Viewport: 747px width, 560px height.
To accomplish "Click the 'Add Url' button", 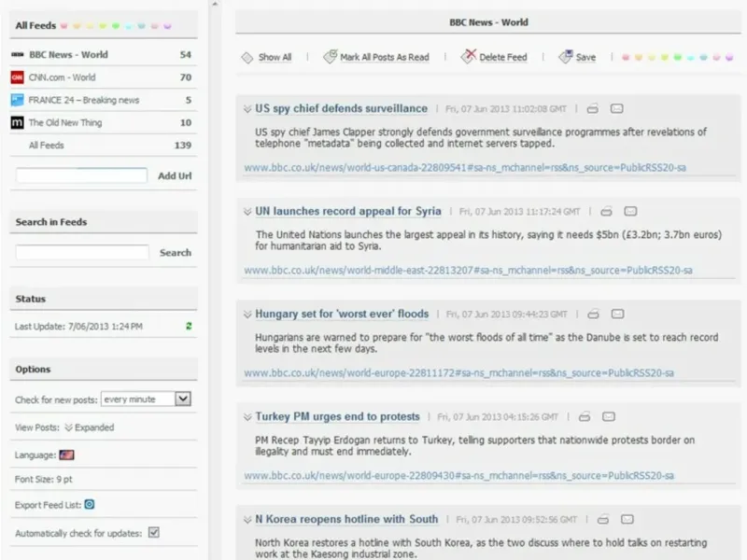I will pyautogui.click(x=175, y=175).
